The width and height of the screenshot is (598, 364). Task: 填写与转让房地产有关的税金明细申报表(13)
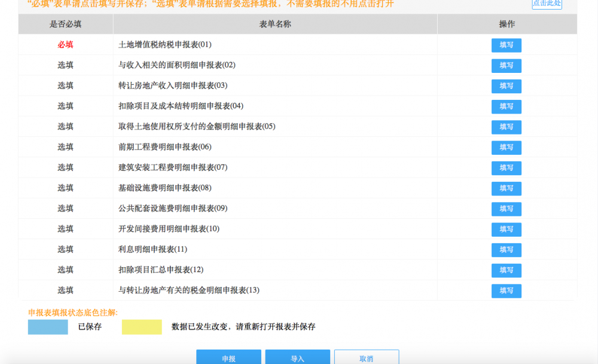point(506,291)
